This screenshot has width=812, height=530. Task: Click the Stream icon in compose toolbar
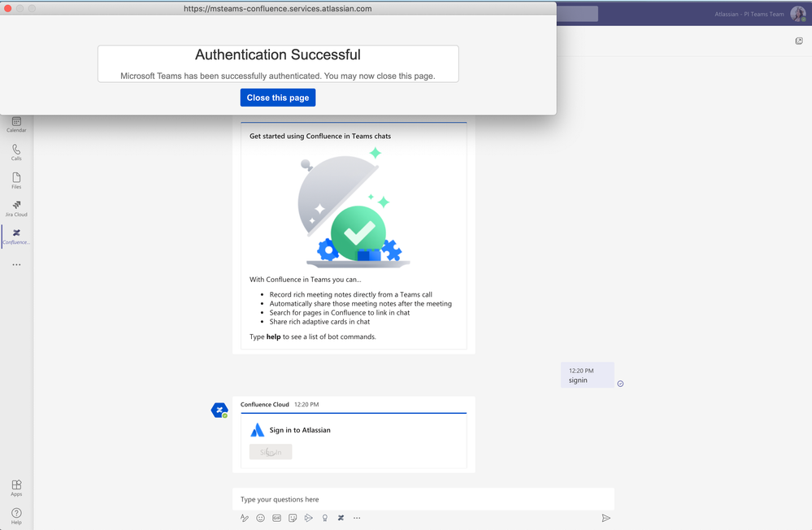point(309,518)
